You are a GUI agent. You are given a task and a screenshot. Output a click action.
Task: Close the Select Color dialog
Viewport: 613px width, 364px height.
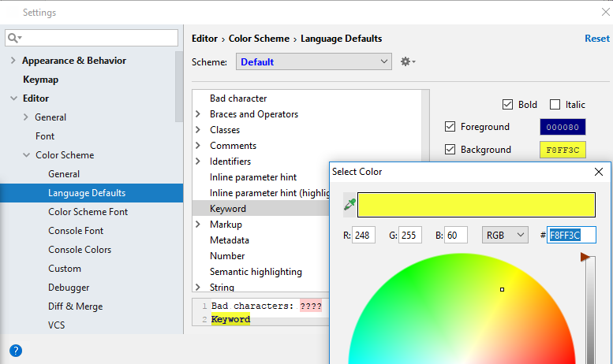tap(598, 171)
